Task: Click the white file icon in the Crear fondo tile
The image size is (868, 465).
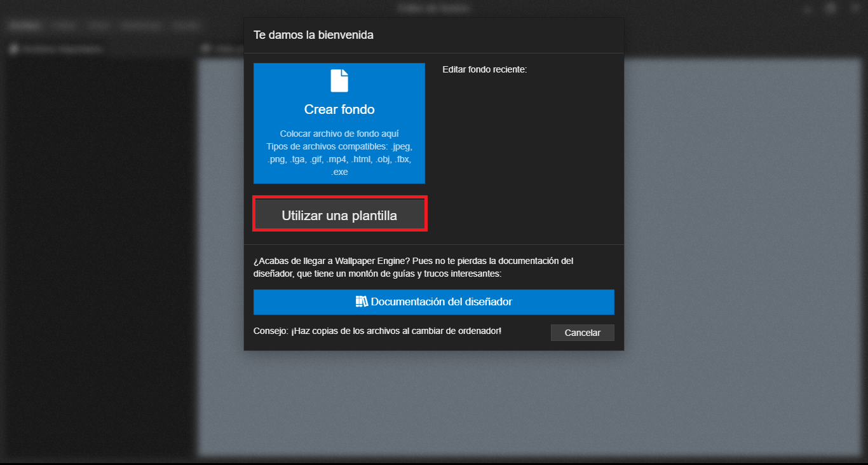Action: pyautogui.click(x=339, y=81)
